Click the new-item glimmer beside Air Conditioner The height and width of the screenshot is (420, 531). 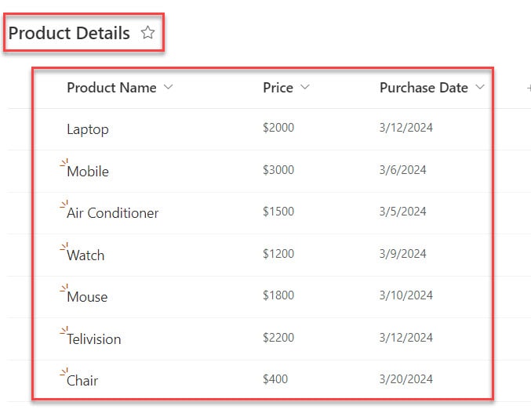click(x=64, y=205)
